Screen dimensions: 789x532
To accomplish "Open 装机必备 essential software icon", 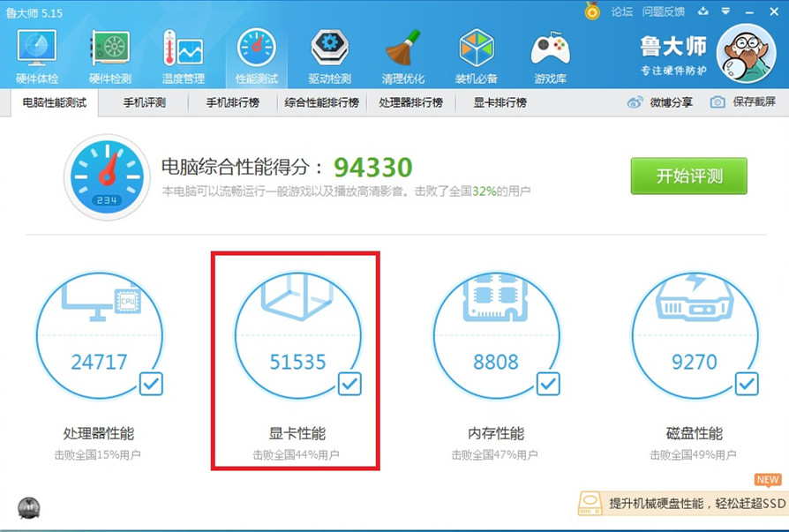I will pyautogui.click(x=477, y=49).
